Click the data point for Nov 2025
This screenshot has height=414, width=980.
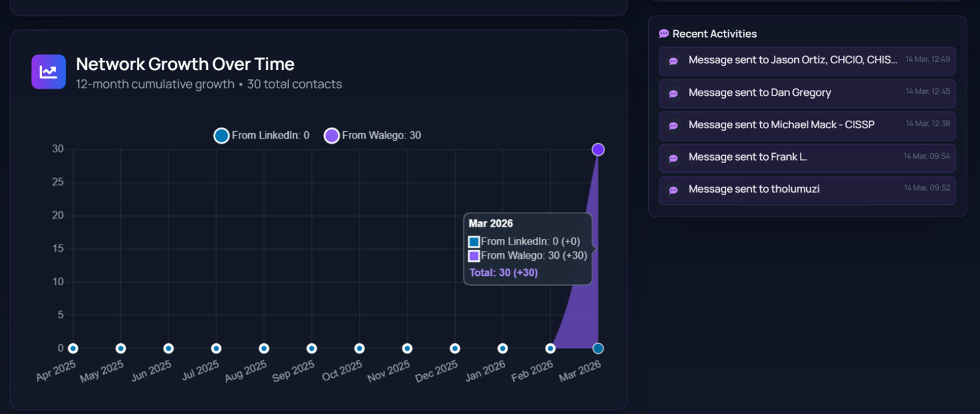[407, 348]
